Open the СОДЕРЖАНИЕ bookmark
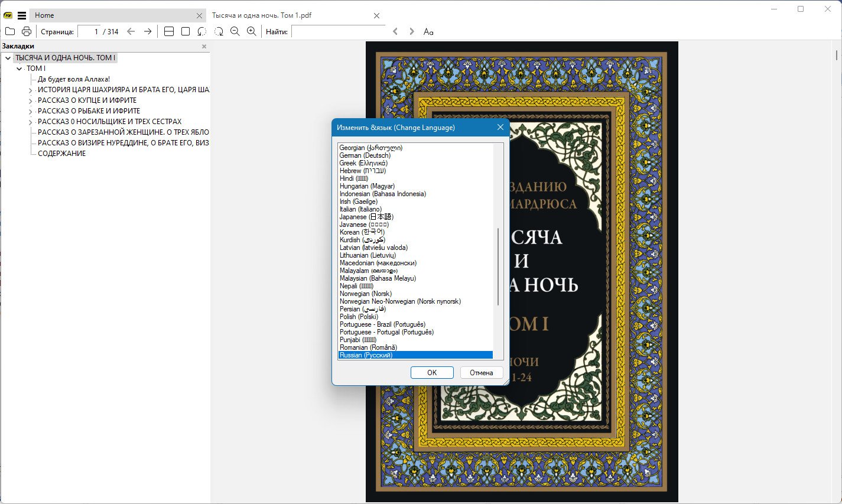 pyautogui.click(x=61, y=154)
